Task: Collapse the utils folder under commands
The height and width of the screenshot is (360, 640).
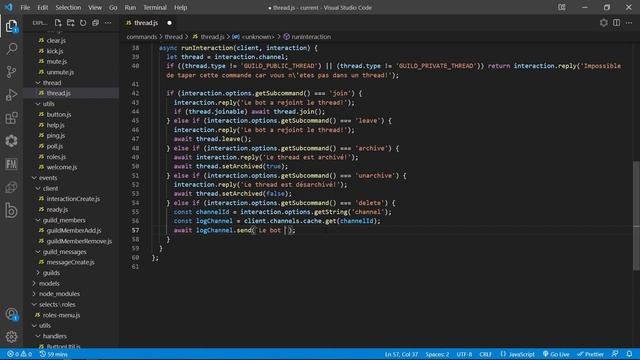Action: [x=49, y=104]
